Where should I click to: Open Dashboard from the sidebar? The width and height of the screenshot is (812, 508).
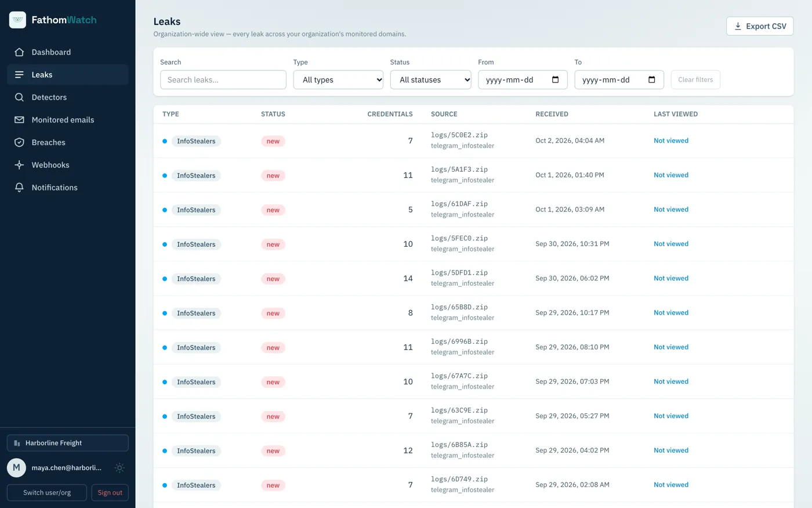(x=68, y=52)
